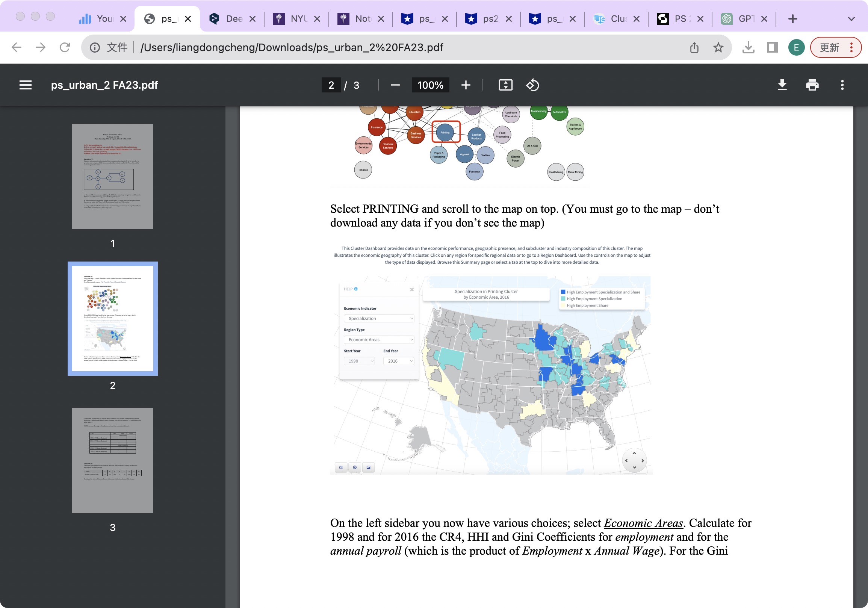This screenshot has width=868, height=608.
Task: Click the Economic Areas dropdown in map image
Action: tap(379, 340)
